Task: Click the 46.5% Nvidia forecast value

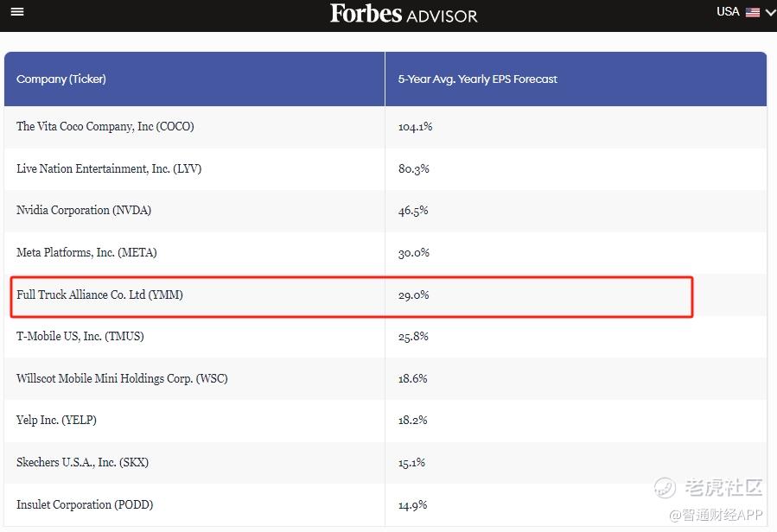Action: 413,210
